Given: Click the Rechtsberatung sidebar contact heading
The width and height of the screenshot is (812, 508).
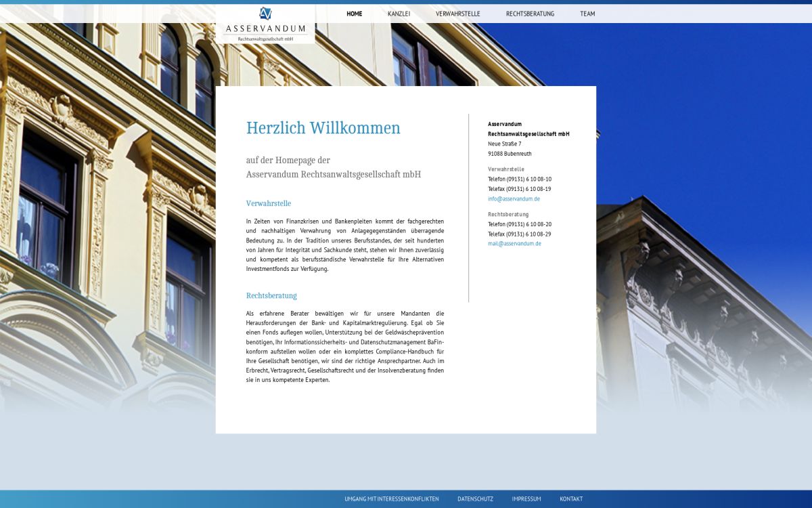Looking at the screenshot, I should point(508,214).
